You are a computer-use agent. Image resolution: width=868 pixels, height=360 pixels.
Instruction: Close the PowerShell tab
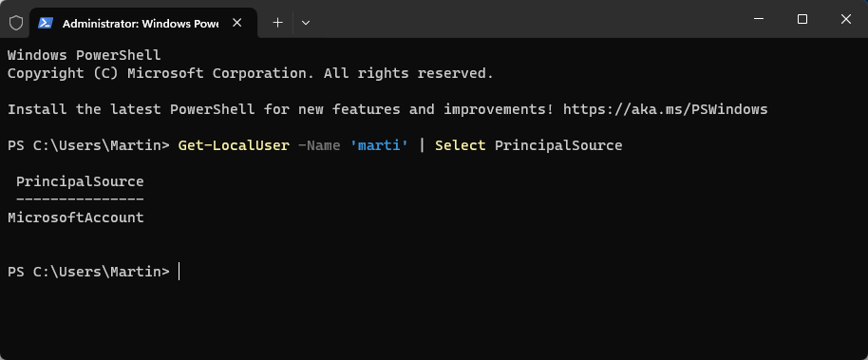pyautogui.click(x=236, y=23)
